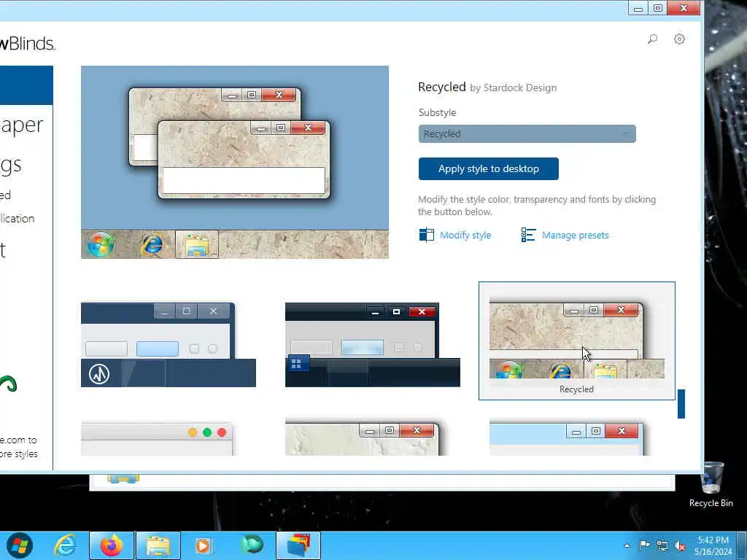This screenshot has width=747, height=560.
Task: Click the Manage presets list icon
Action: [528, 235]
